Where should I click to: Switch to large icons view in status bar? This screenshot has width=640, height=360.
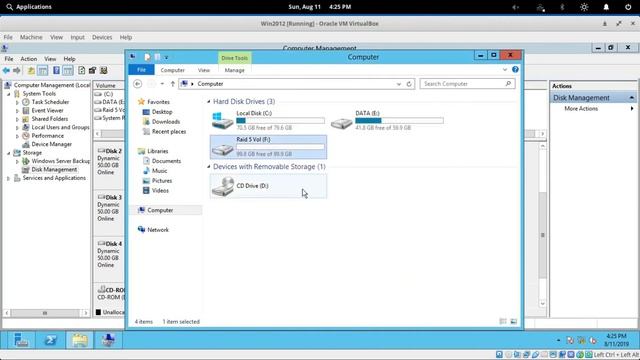pyautogui.click(x=513, y=322)
